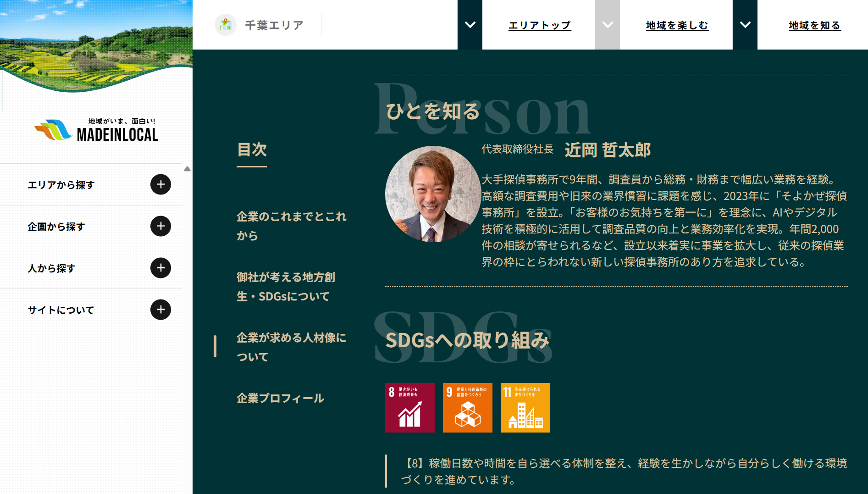The height and width of the screenshot is (494, 868).
Task: Go to エリアトップ link
Action: (540, 25)
